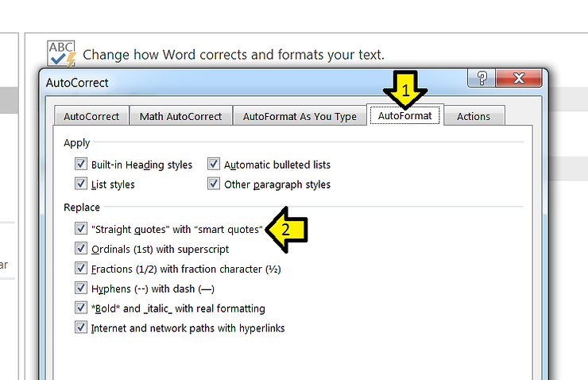The height and width of the screenshot is (380, 588).
Task: Open the Math AutoCorrect tab
Action: pos(180,116)
